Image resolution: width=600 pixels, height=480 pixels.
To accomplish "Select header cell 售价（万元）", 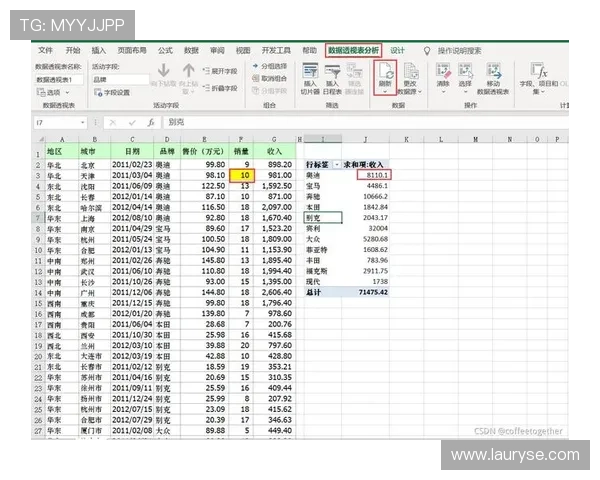I will click(204, 152).
